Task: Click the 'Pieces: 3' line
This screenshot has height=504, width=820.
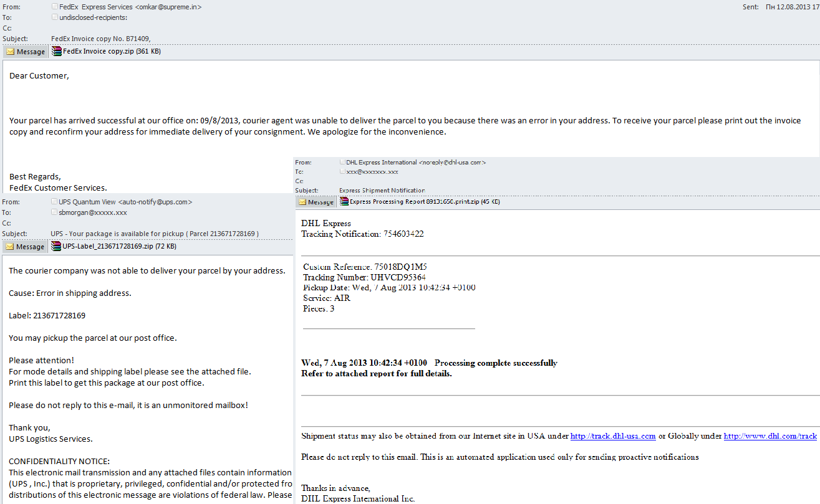Action: [319, 309]
